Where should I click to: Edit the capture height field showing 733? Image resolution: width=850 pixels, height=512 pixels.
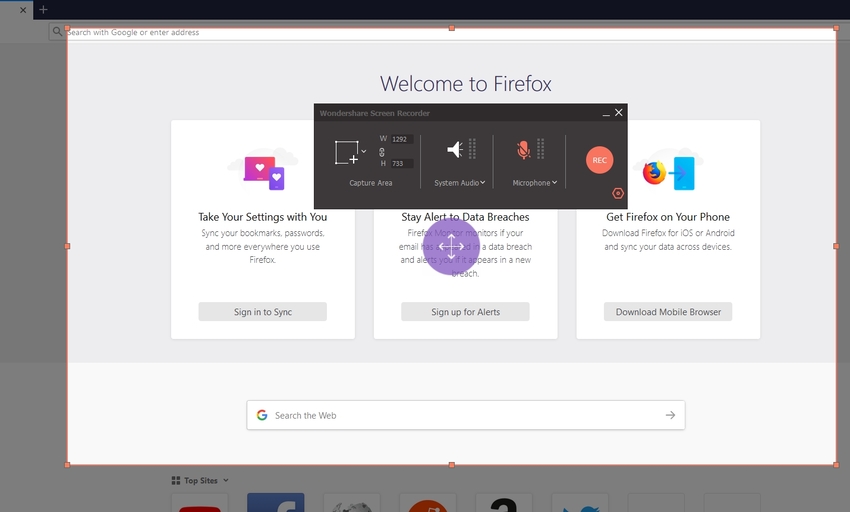(x=402, y=163)
